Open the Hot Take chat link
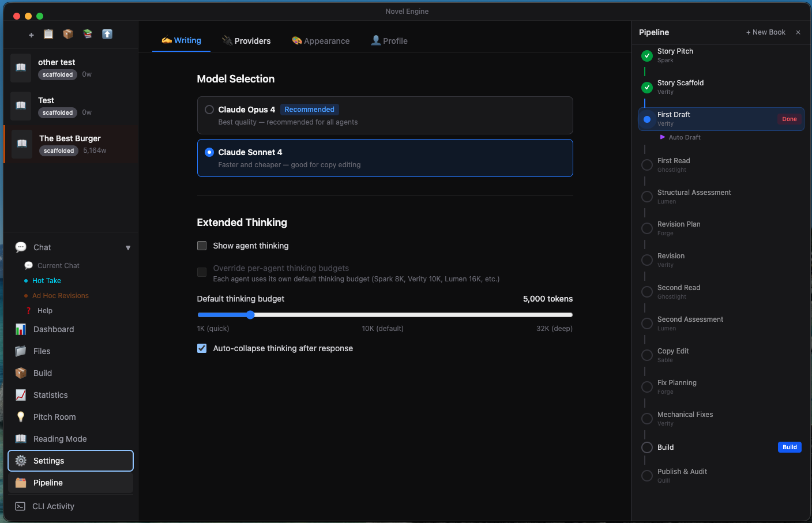This screenshot has width=812, height=523. coord(46,280)
